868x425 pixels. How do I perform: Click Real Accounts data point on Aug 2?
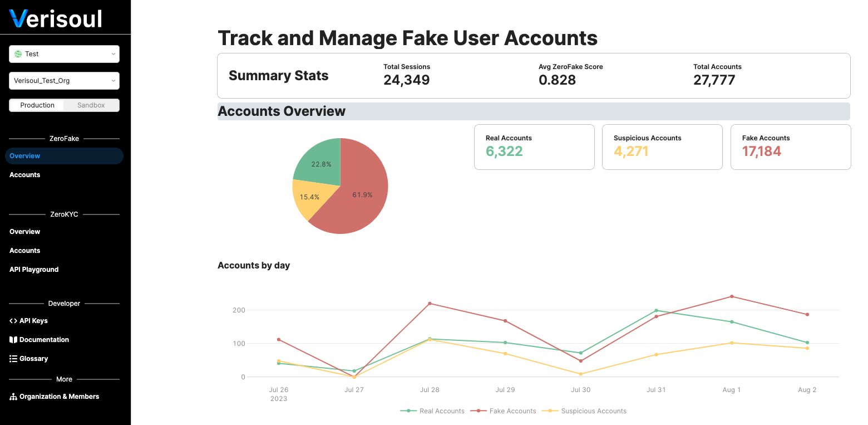coord(807,343)
